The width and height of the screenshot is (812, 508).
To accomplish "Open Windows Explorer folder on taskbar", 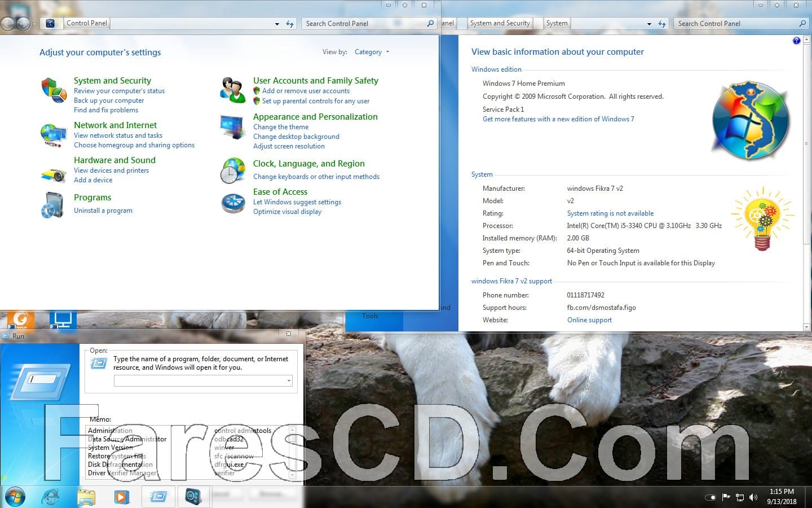I will [x=86, y=497].
